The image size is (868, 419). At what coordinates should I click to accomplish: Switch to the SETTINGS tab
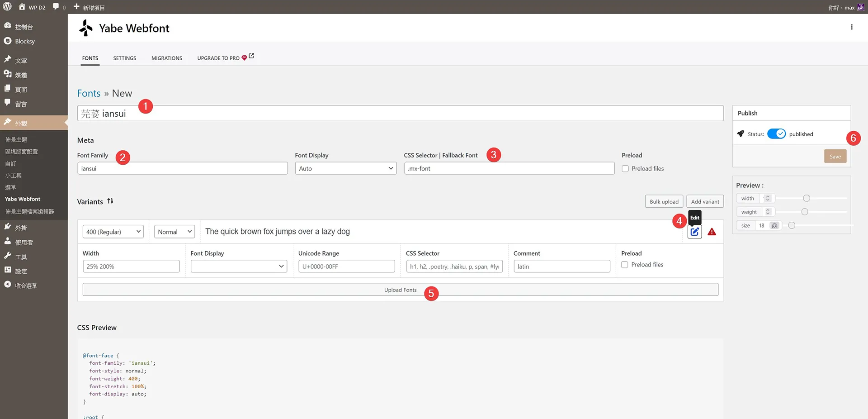(125, 58)
